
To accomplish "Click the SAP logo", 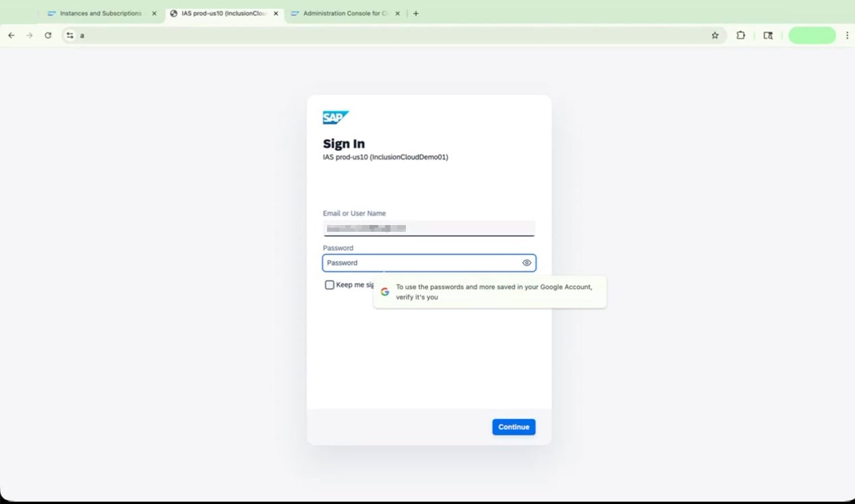I will [336, 118].
